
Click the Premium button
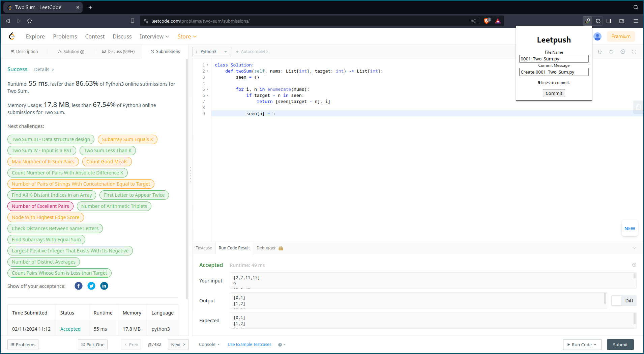tap(621, 36)
